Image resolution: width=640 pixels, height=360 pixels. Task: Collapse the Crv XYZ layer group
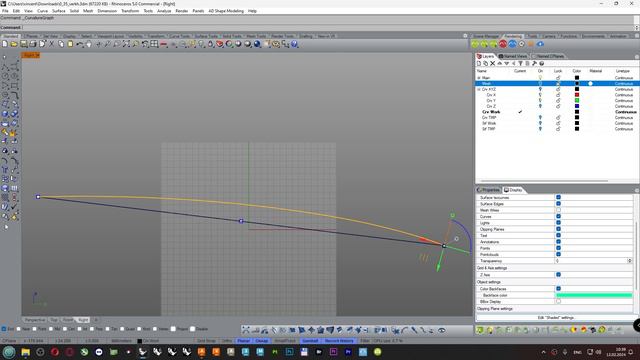pyautogui.click(x=479, y=89)
